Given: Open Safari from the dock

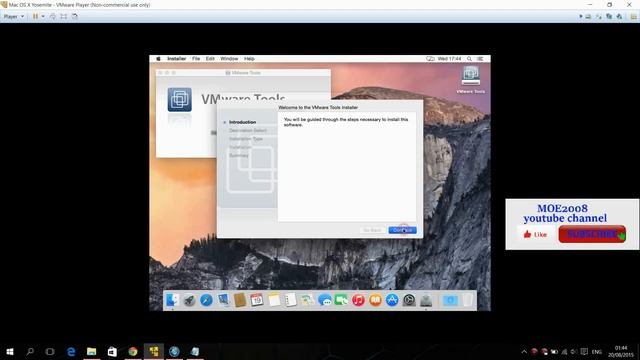Looking at the screenshot, I should (x=206, y=300).
